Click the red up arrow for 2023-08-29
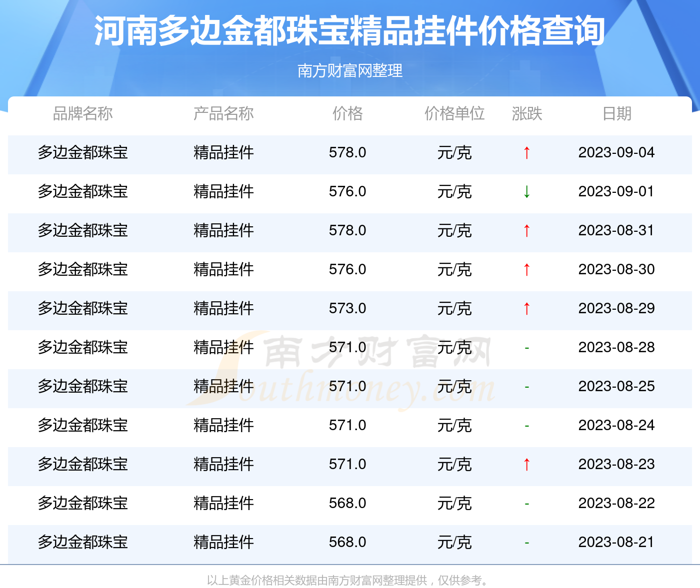The image size is (700, 588). [526, 308]
